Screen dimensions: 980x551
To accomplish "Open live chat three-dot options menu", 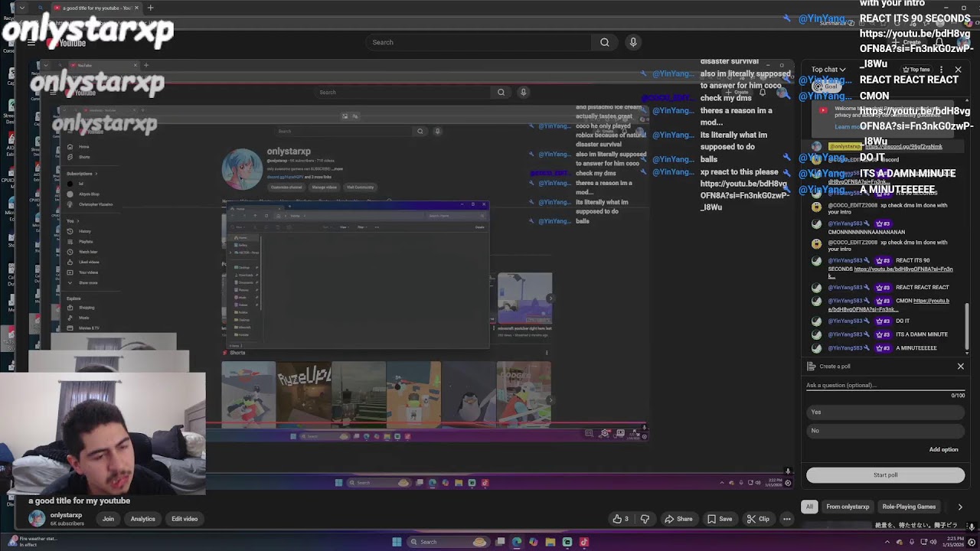I will point(942,70).
